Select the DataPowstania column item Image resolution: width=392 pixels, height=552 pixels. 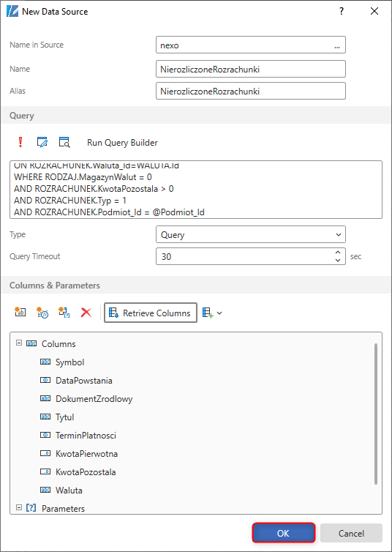(x=83, y=381)
